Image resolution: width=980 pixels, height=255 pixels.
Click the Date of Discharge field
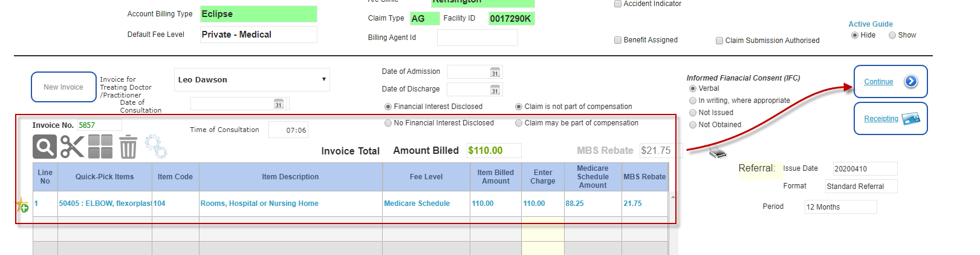click(475, 90)
